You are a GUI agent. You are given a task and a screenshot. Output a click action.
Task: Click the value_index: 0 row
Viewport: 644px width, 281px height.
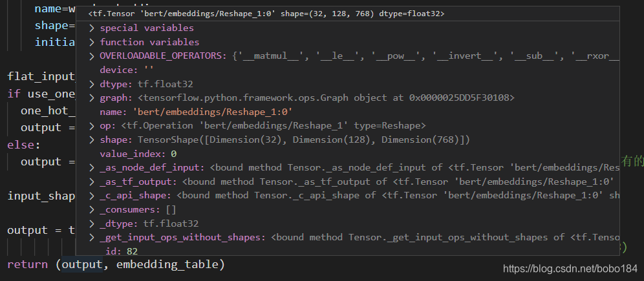(x=348, y=154)
